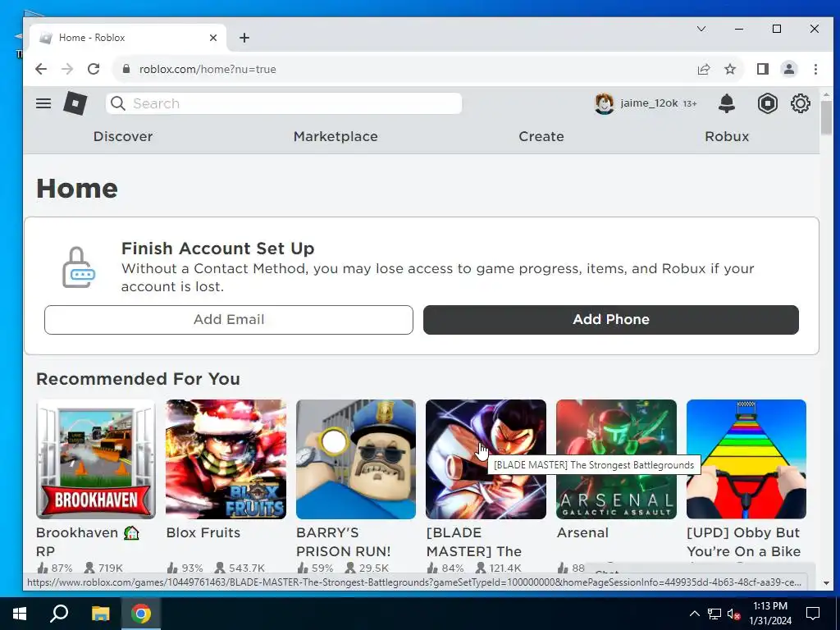Click the muted volume tray icon

pyautogui.click(x=733, y=614)
